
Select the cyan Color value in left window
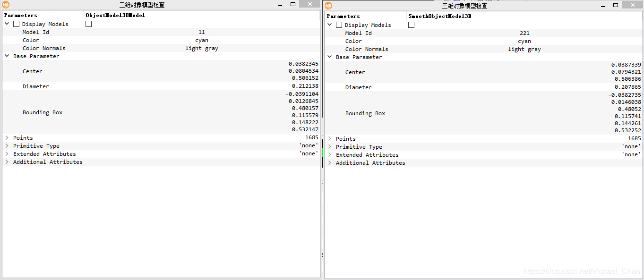coord(202,40)
